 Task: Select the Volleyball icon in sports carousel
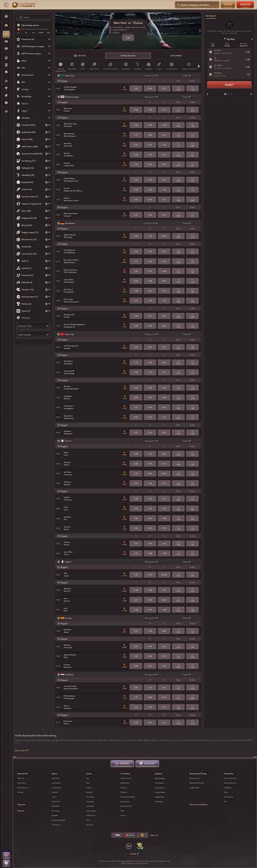(x=126, y=64)
